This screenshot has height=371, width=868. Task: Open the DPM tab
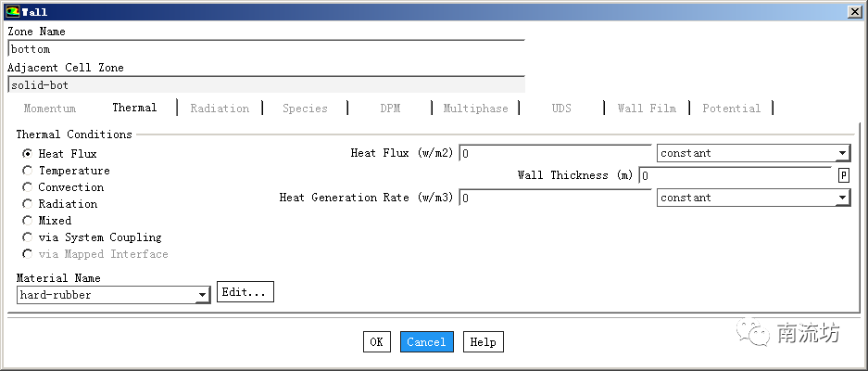click(x=390, y=109)
